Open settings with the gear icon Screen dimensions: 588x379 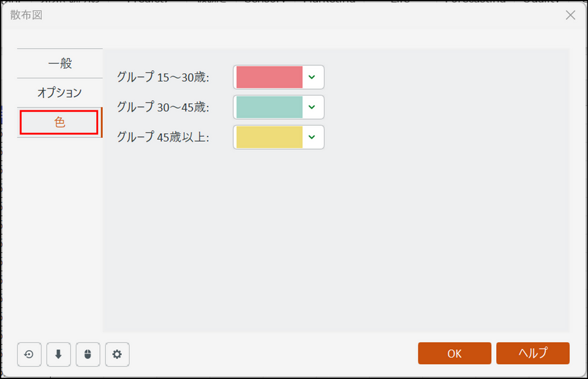pos(118,354)
